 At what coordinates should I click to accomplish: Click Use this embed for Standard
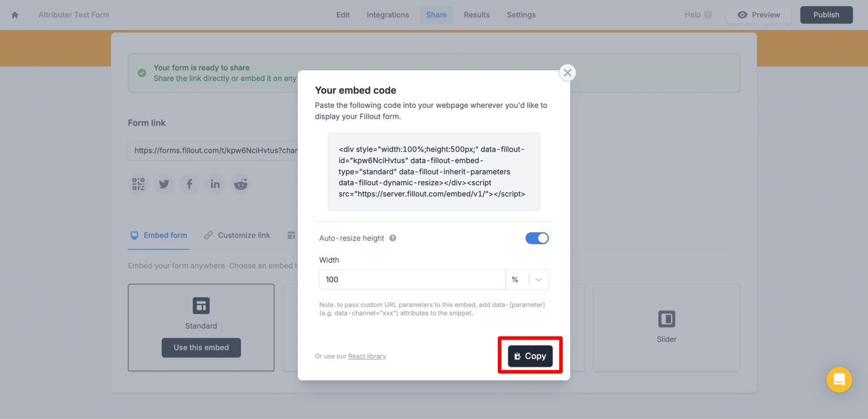tap(201, 348)
